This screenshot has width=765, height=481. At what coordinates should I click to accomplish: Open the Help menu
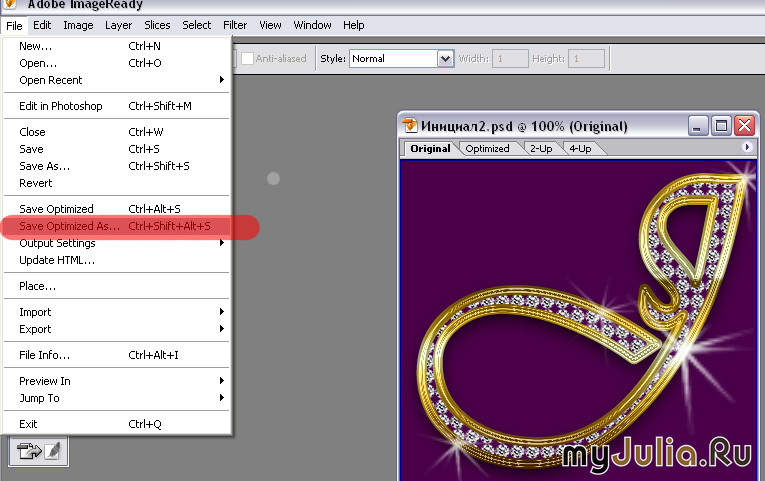(x=353, y=25)
